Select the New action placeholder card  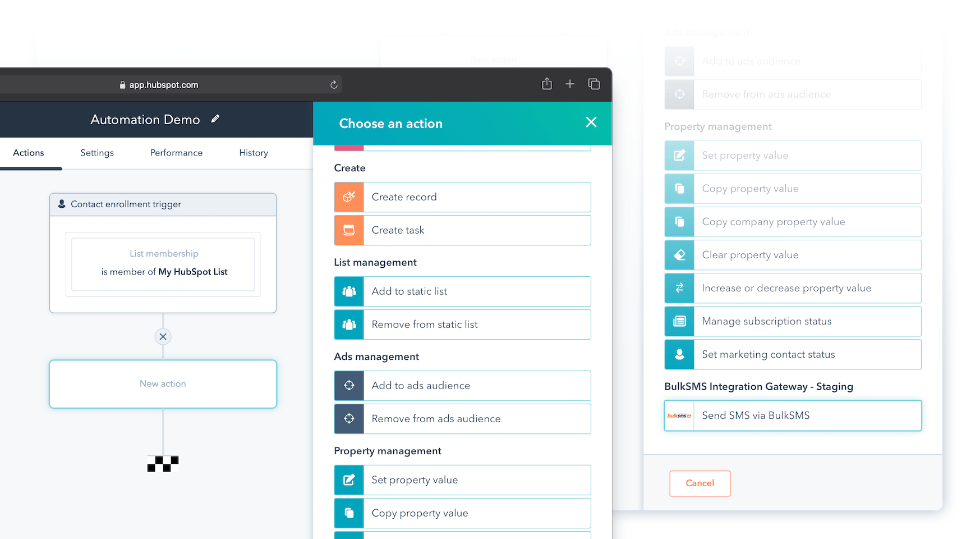pyautogui.click(x=163, y=384)
